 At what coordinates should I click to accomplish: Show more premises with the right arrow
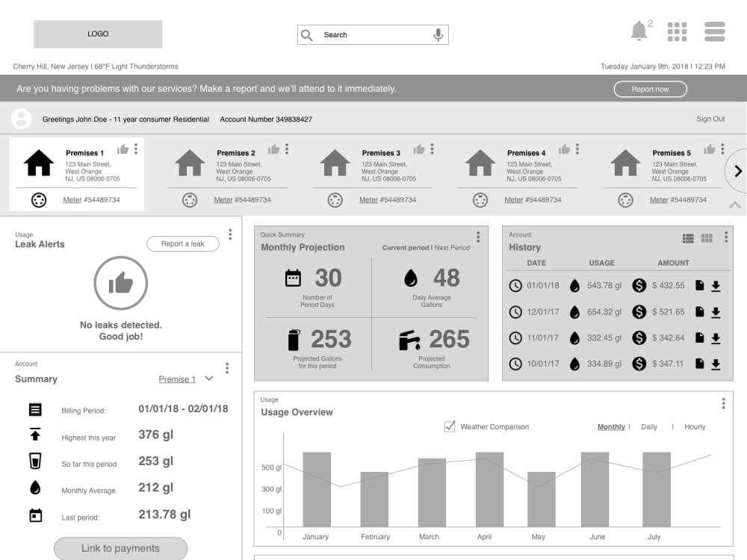coord(737,171)
